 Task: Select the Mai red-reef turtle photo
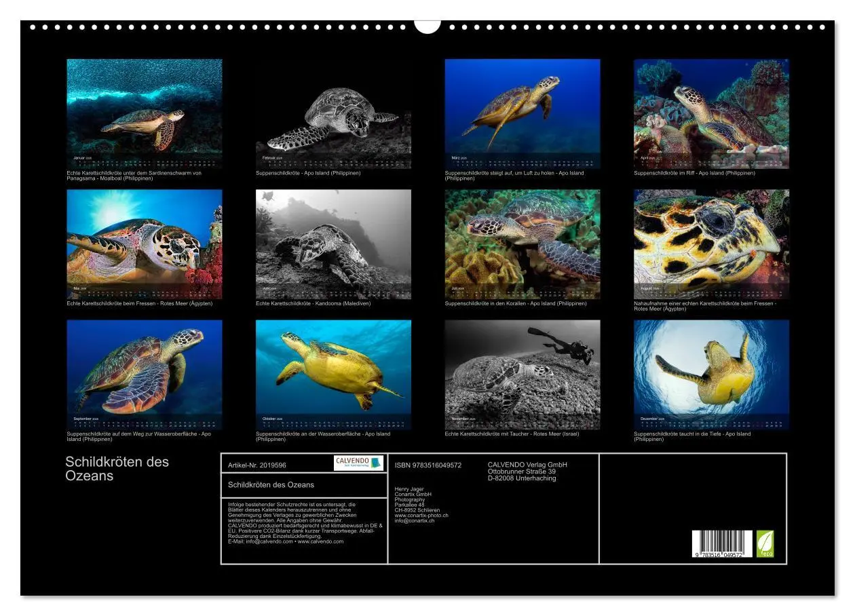(145, 244)
